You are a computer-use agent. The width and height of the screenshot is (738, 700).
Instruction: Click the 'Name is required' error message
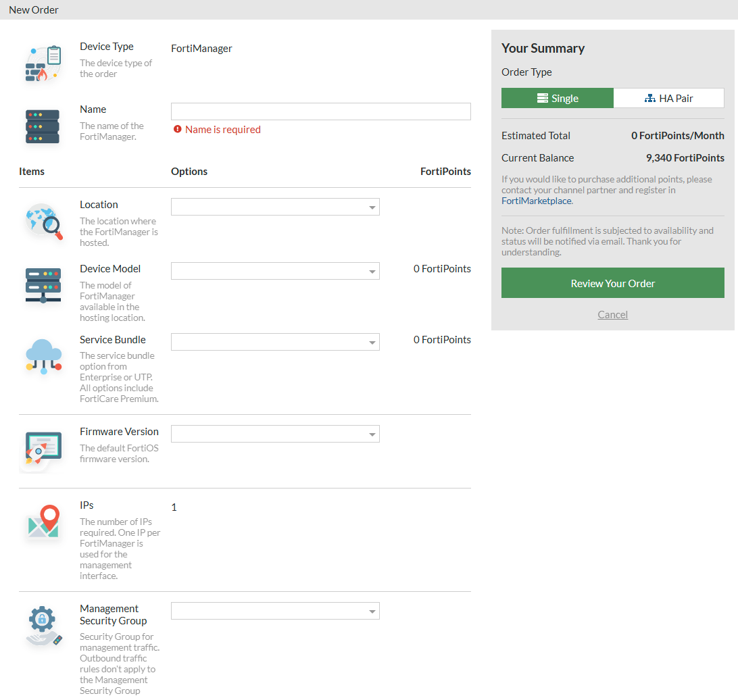223,129
